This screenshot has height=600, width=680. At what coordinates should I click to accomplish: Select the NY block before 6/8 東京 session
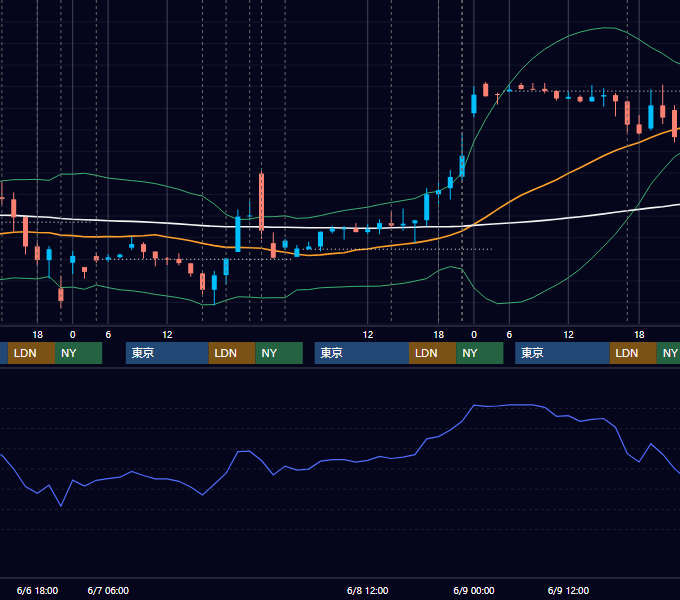click(x=279, y=353)
